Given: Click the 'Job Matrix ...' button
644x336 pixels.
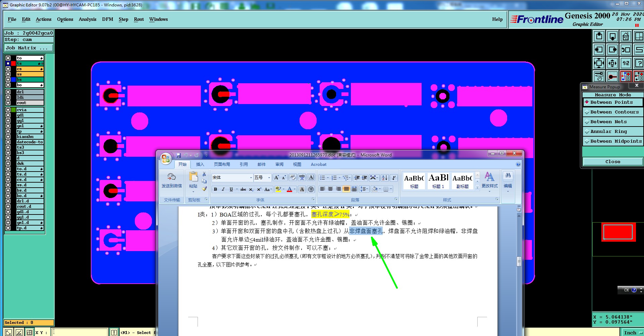Looking at the screenshot, I should tap(29, 48).
